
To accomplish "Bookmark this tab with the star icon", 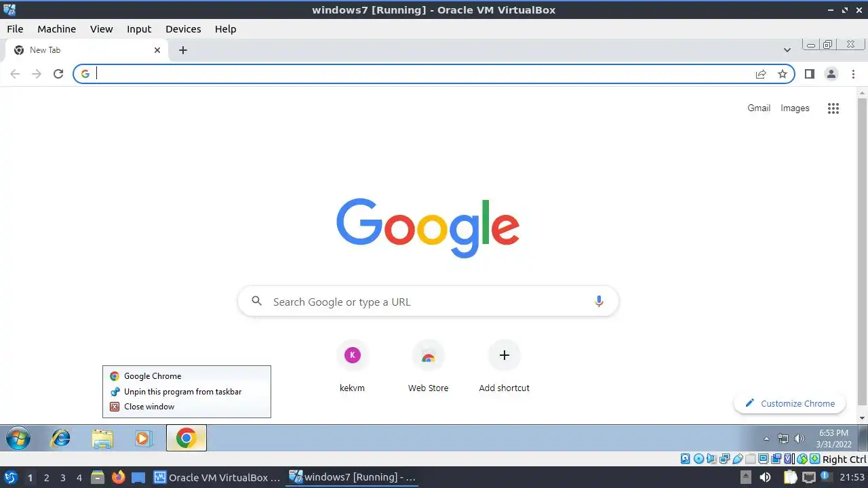I will pyautogui.click(x=783, y=74).
